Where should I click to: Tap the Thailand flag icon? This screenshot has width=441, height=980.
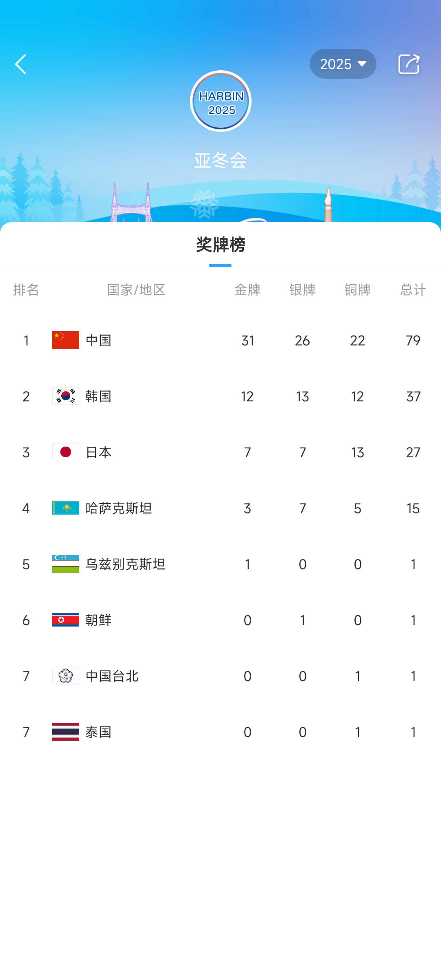click(66, 732)
